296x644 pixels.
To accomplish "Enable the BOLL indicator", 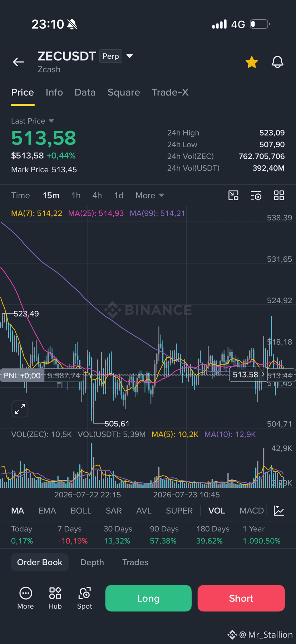I will click(x=81, y=511).
